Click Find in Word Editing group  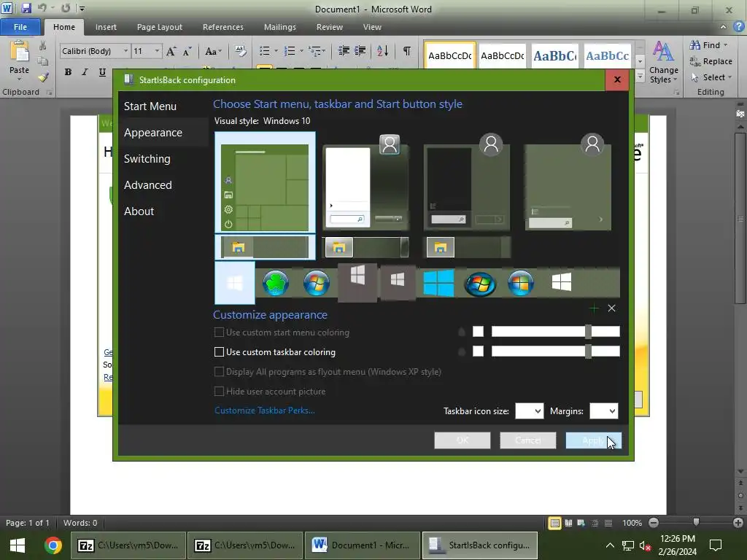pos(709,45)
